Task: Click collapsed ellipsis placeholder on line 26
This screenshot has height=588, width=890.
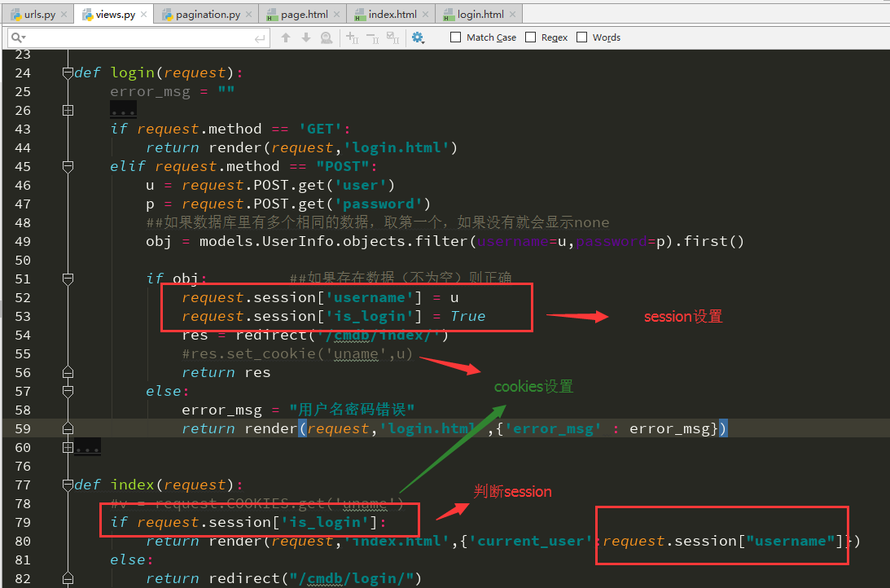Action: (123, 110)
